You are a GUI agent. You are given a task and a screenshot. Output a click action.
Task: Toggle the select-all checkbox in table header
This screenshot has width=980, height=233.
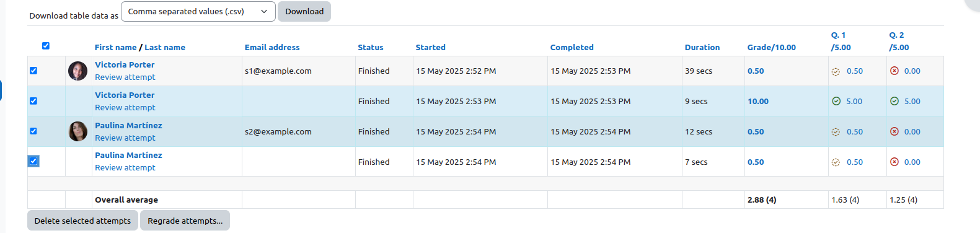pyautogui.click(x=45, y=46)
